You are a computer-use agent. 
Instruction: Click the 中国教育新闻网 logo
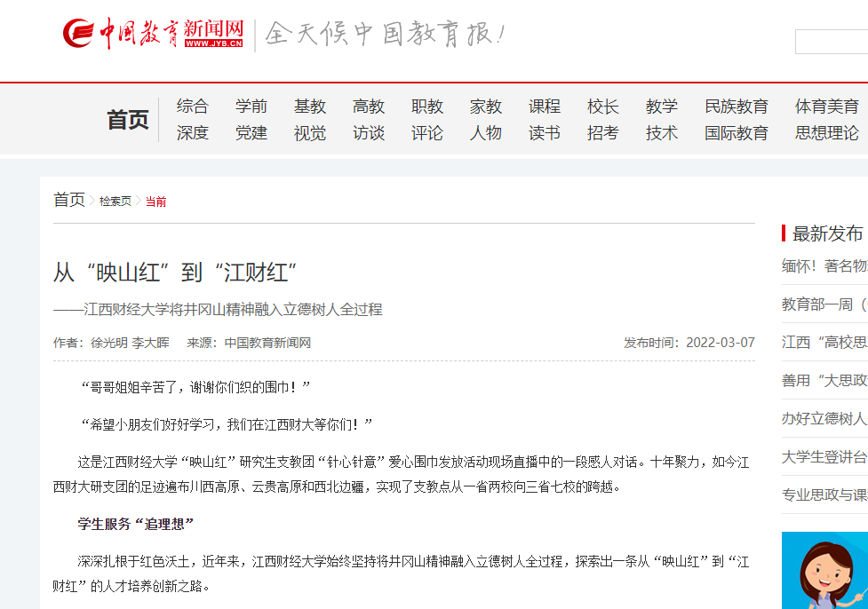pyautogui.click(x=153, y=35)
